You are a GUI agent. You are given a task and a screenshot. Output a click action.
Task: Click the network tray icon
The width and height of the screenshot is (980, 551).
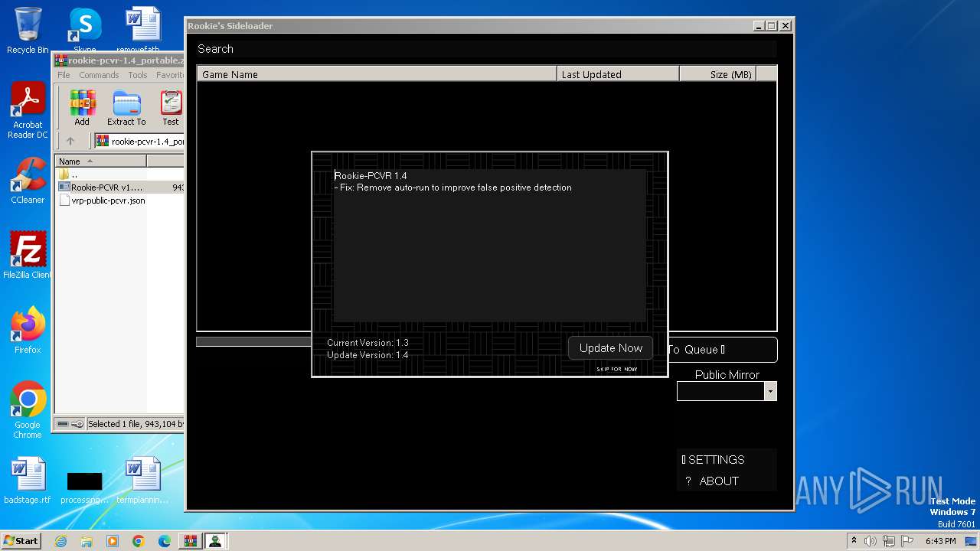[888, 541]
